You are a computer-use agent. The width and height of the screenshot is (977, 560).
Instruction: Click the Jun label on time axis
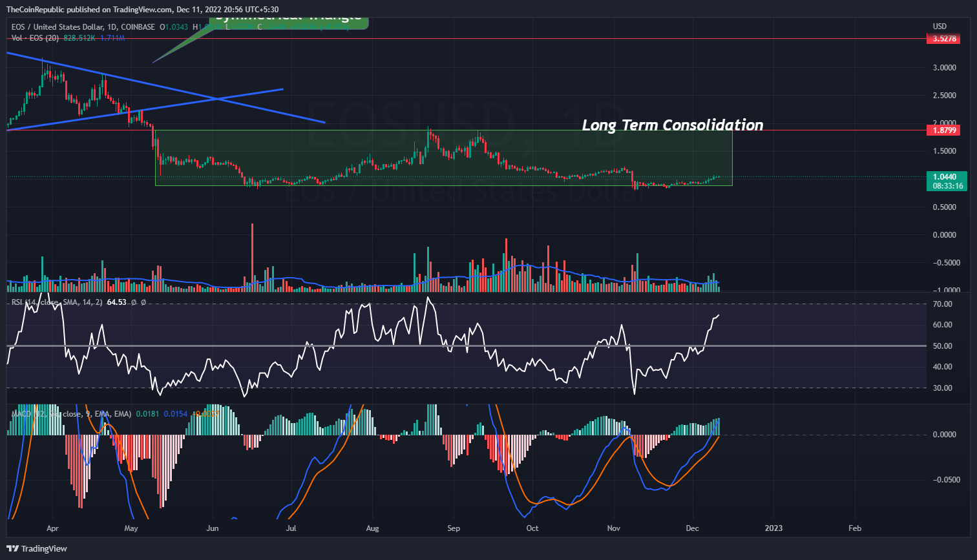pyautogui.click(x=213, y=528)
